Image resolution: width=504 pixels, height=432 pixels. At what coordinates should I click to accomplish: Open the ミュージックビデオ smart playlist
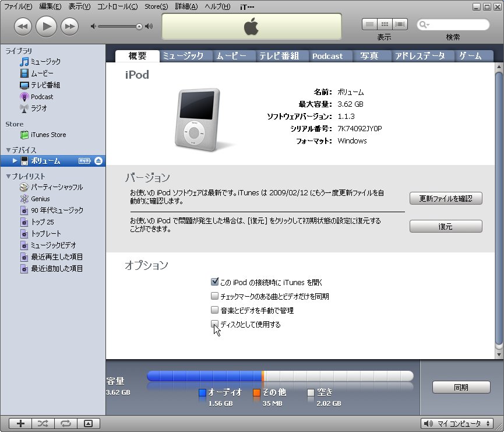pyautogui.click(x=53, y=245)
